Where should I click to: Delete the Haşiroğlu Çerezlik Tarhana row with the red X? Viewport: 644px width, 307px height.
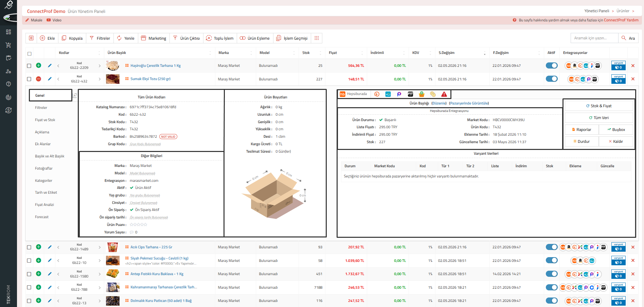click(x=633, y=65)
